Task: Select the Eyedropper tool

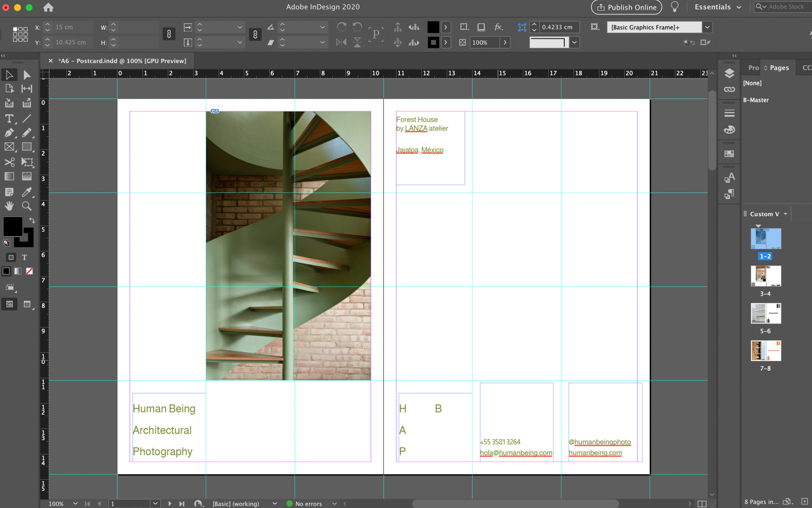Action: point(27,192)
